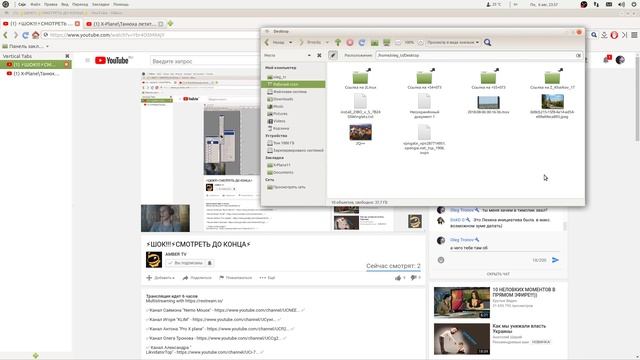Open the Bookmarks menu in the menu bar
640x360 pixels.
(x=100, y=4)
